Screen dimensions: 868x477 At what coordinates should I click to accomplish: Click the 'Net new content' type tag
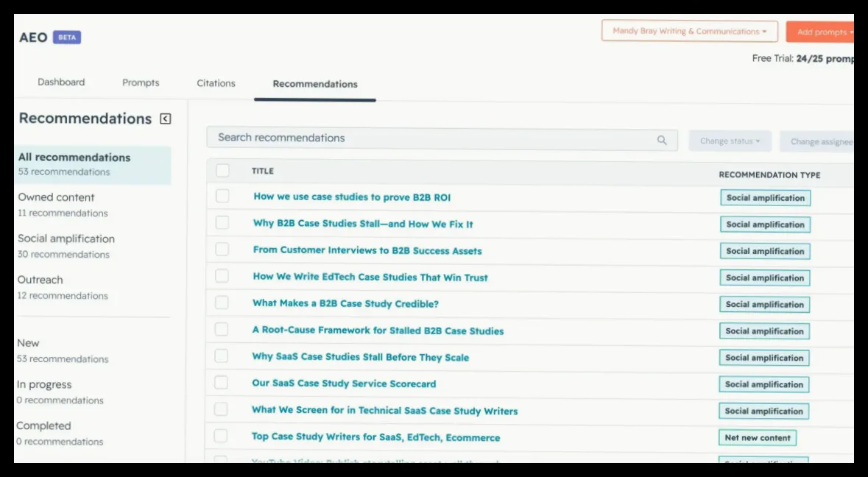coord(758,438)
